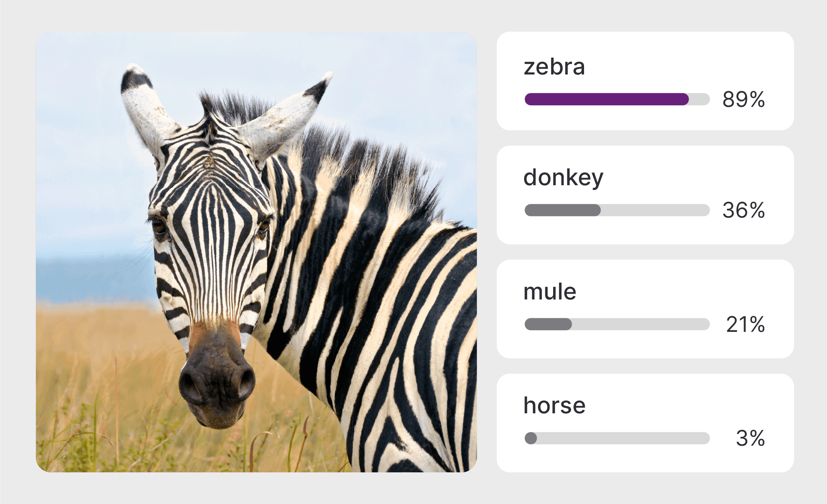Click the dark gray donkey bar fill
This screenshot has width=827, height=504.
(562, 210)
